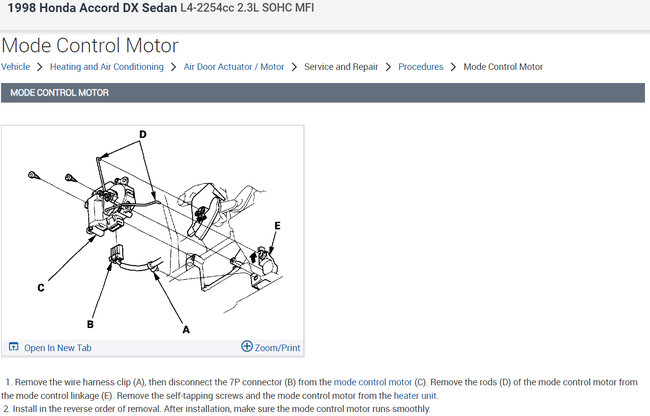This screenshot has width=650, height=416.
Task: Click the chevron after Heating and Air Conditioning
Action: pyautogui.click(x=173, y=67)
